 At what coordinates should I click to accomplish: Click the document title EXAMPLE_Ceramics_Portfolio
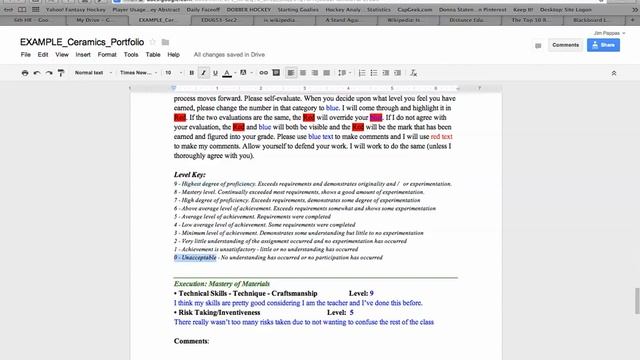point(82,42)
